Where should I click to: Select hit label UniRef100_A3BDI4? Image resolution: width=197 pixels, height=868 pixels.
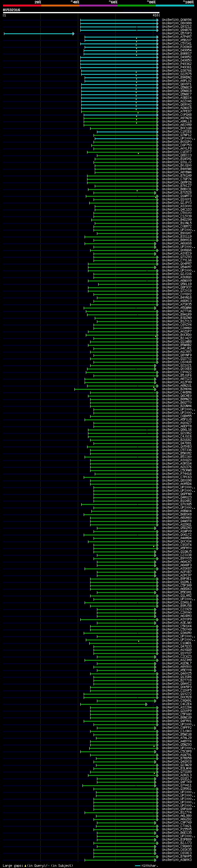(177, 98)
